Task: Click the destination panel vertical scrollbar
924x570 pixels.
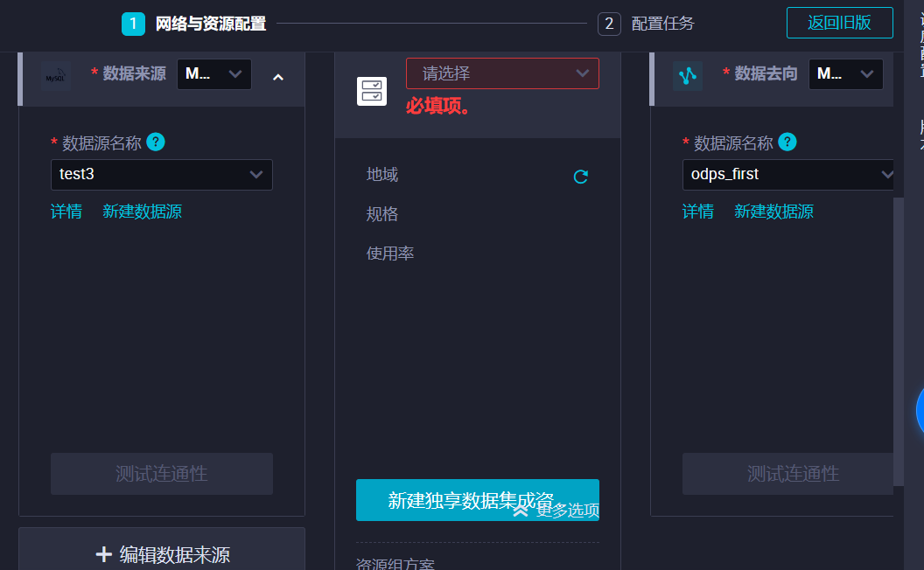Action: tap(899, 342)
